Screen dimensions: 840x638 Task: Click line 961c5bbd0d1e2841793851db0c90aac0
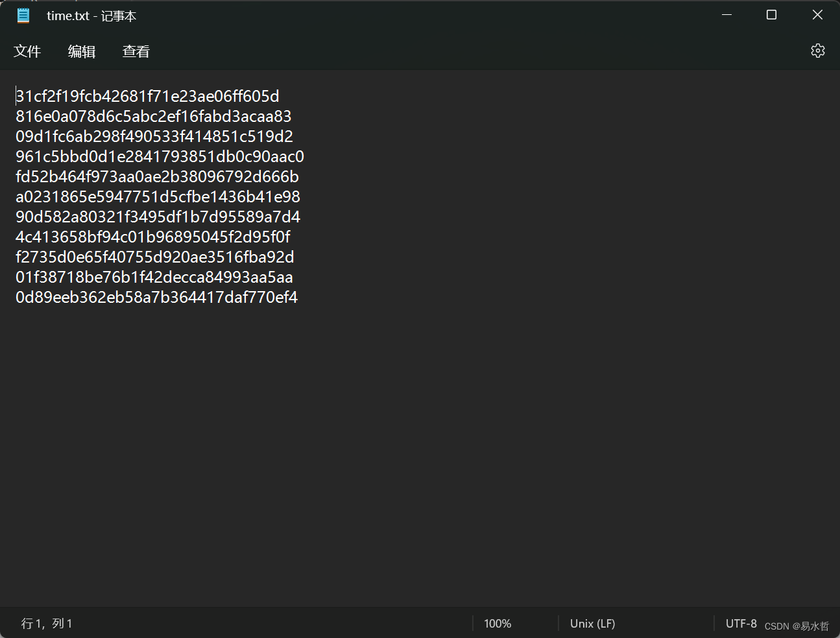pyautogui.click(x=160, y=156)
